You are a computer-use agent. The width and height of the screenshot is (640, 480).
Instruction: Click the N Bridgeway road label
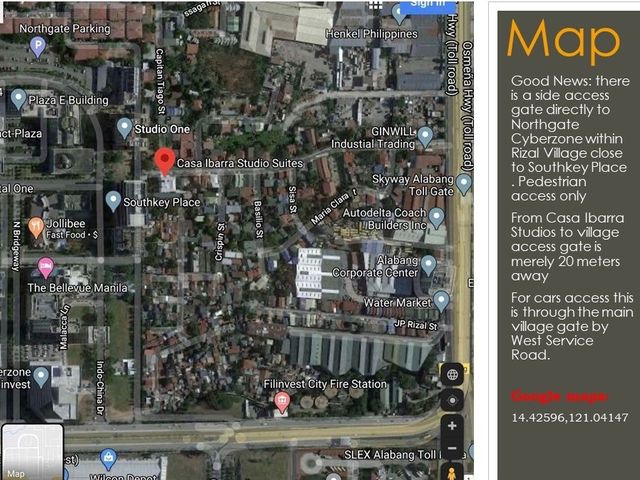(16, 247)
